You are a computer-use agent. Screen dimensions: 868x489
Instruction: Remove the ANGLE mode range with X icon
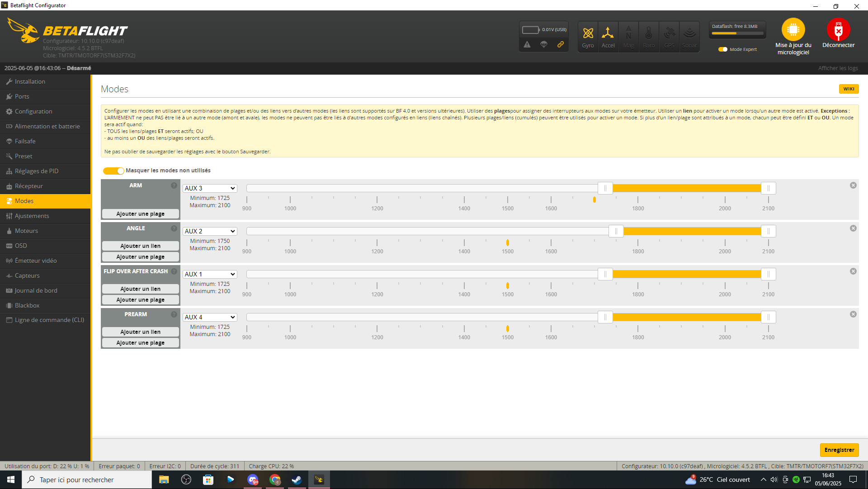click(853, 228)
